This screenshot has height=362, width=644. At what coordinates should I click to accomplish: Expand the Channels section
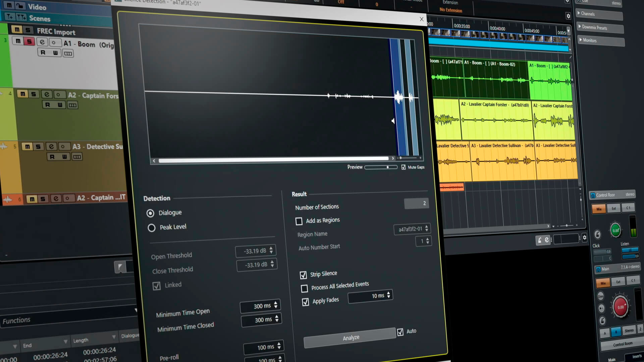tap(588, 14)
